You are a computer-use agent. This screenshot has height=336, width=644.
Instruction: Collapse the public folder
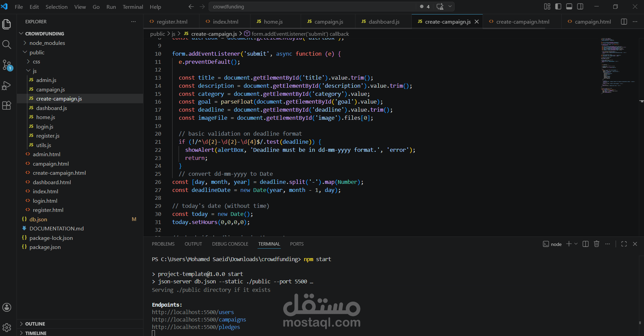tap(37, 53)
